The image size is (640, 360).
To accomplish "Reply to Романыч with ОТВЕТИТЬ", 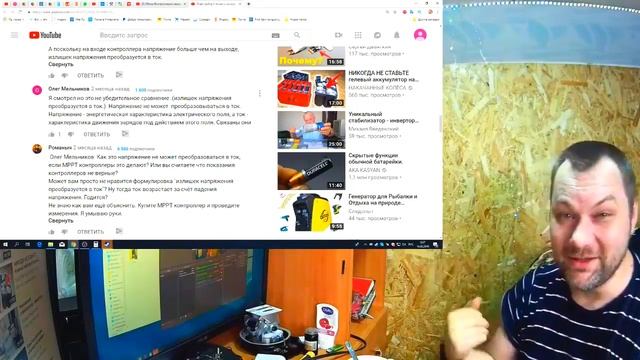I will [x=91, y=232].
